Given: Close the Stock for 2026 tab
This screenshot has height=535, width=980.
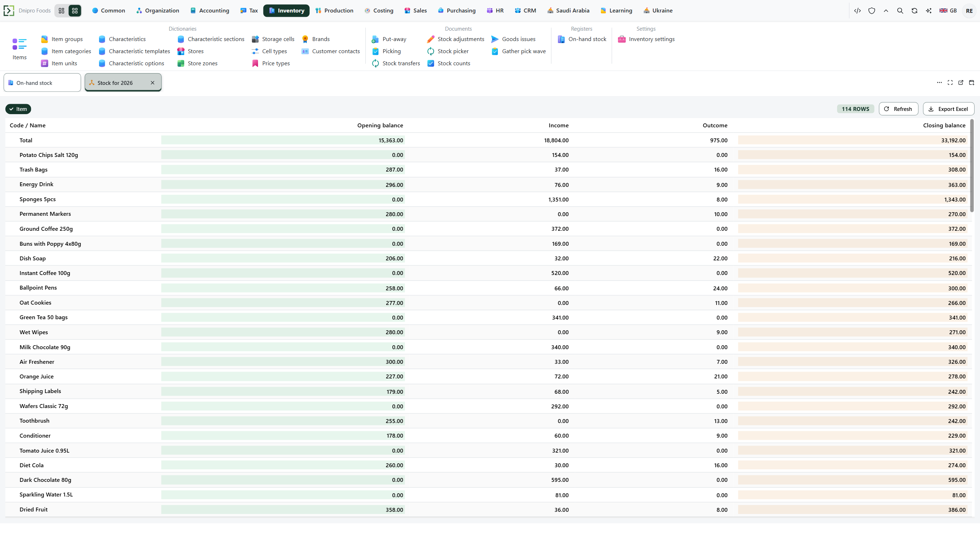Looking at the screenshot, I should [x=153, y=83].
